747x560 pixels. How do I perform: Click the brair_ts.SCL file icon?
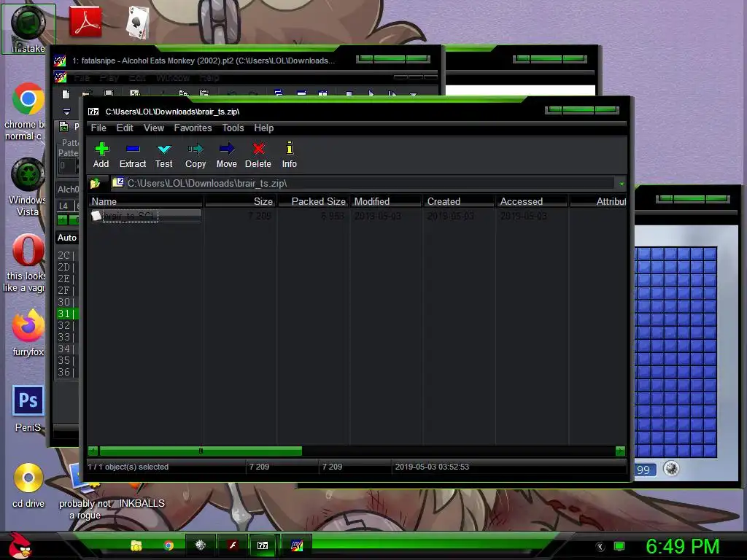coord(97,216)
